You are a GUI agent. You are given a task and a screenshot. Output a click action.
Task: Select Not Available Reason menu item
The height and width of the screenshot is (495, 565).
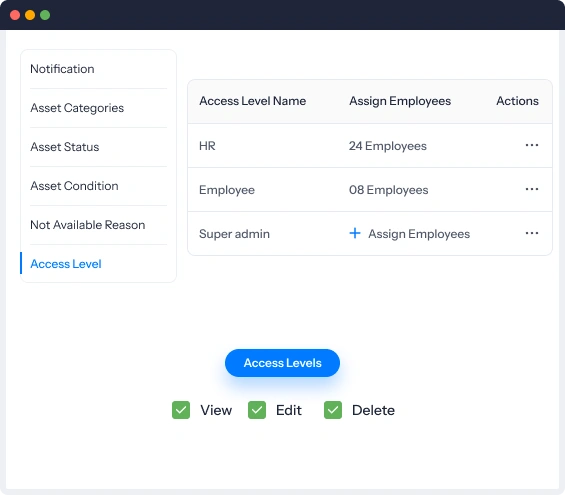click(x=88, y=225)
